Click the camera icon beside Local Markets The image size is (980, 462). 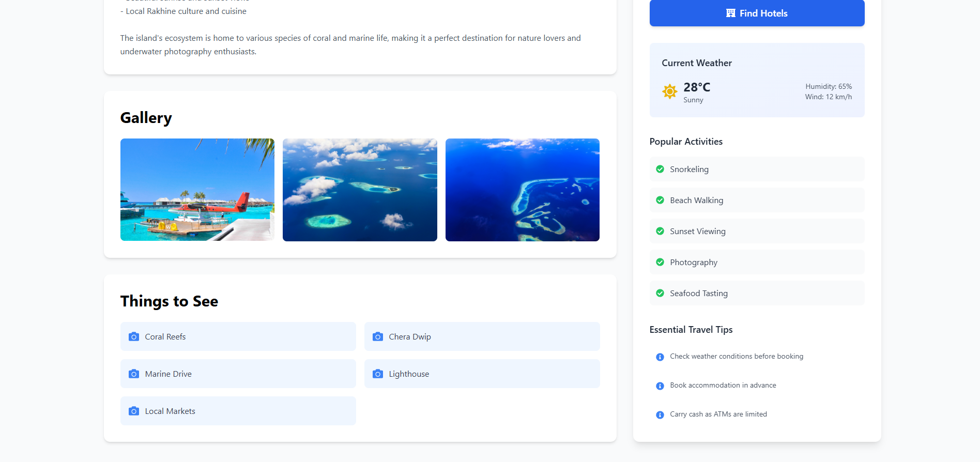click(134, 411)
